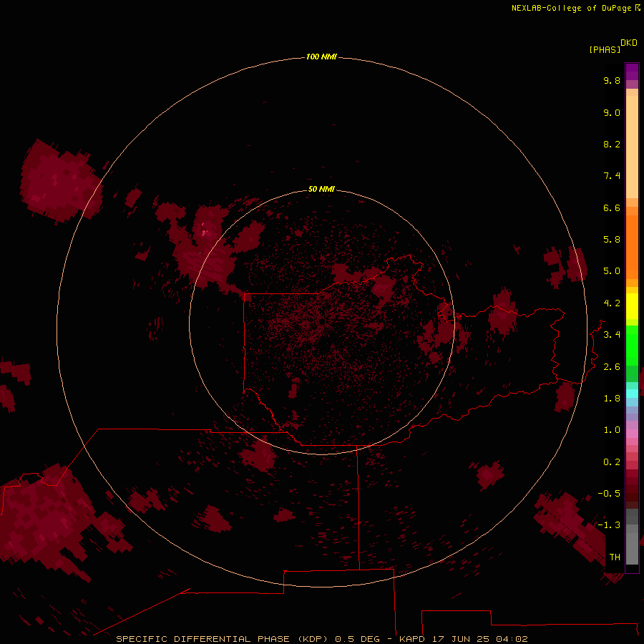Click the 5.0 scale value
Screen dimensions: 644x644
click(x=612, y=271)
